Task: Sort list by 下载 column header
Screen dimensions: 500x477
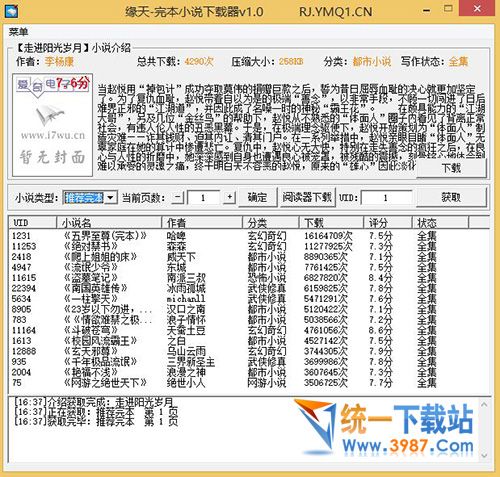Action: pos(331,222)
